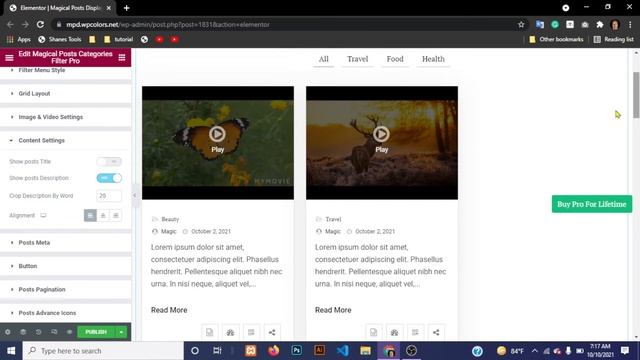
Task: Click Read More on Travel post
Action: 333,310
